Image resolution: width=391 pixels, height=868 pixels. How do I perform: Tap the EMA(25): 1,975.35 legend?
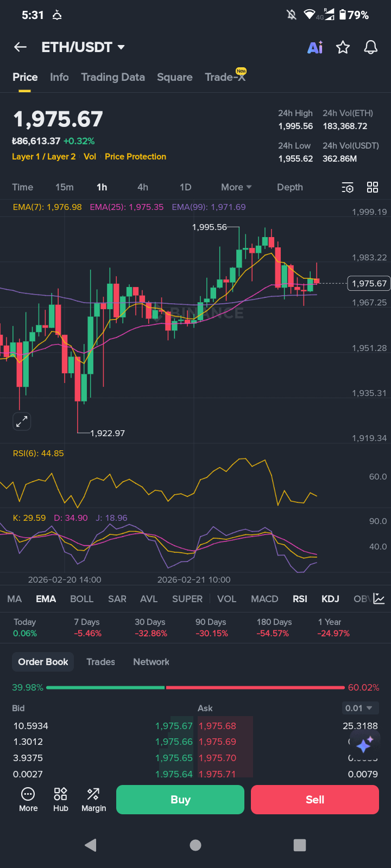127,207
